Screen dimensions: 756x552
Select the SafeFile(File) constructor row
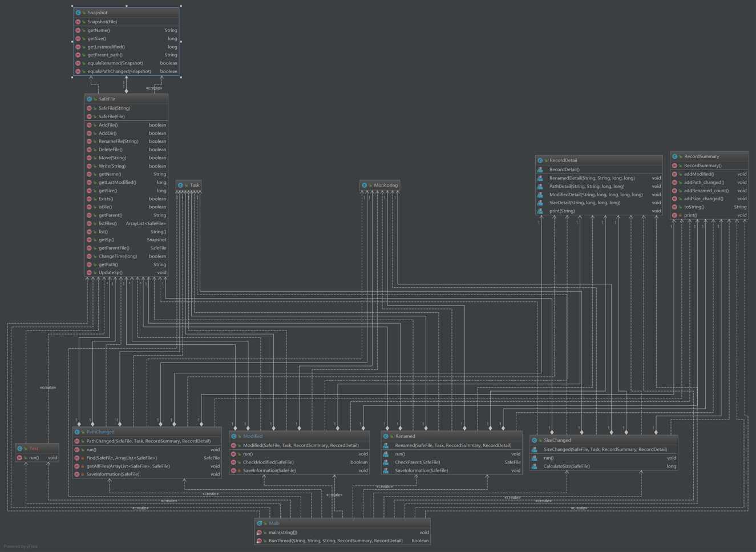point(126,116)
